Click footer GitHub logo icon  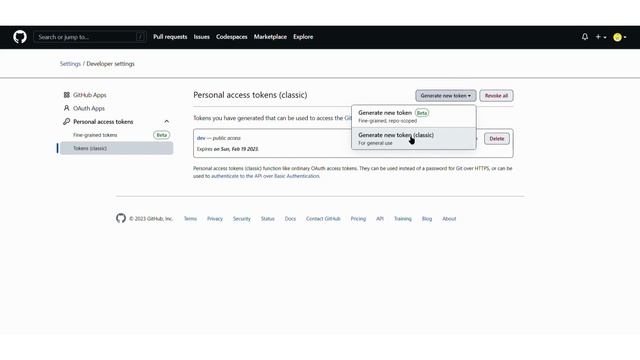pyautogui.click(x=121, y=218)
